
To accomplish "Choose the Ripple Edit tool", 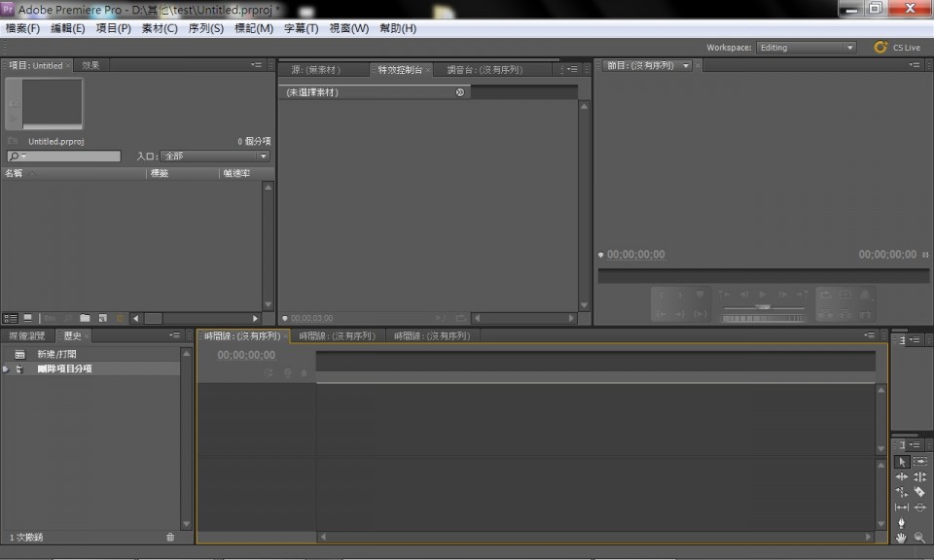I will pyautogui.click(x=901, y=476).
